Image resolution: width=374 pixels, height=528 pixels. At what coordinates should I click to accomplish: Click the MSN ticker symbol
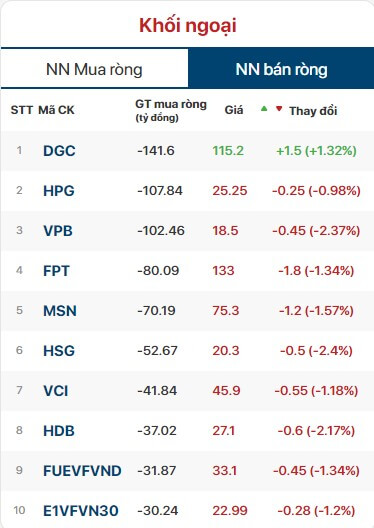(60, 310)
